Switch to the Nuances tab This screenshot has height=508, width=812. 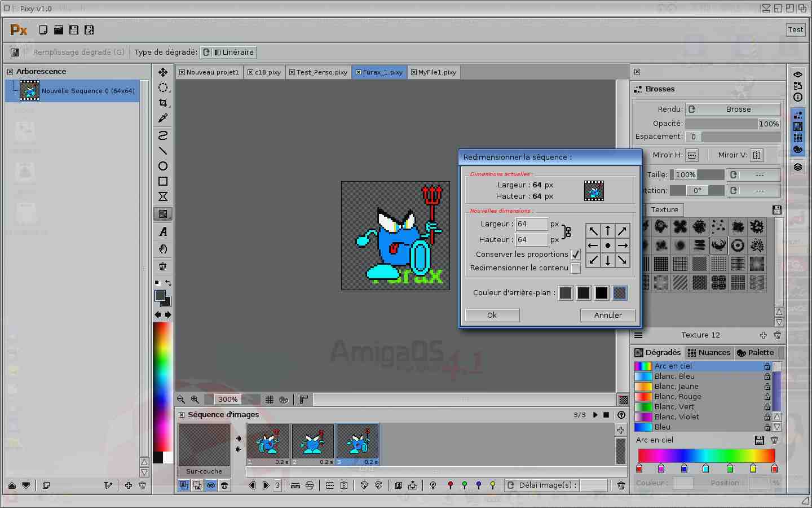point(709,353)
